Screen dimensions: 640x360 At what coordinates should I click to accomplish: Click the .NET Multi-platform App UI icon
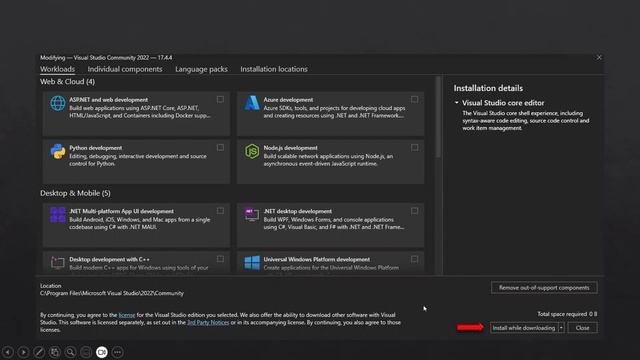pos(58,214)
